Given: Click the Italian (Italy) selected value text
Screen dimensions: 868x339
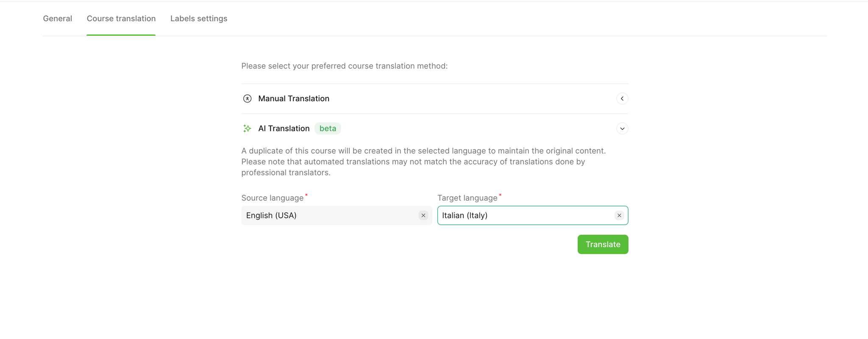Looking at the screenshot, I should pos(465,215).
